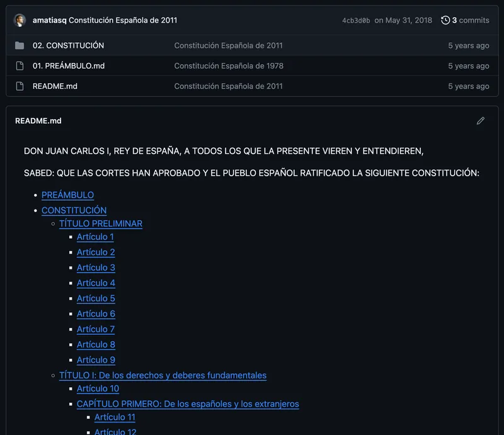Open Artículo 10
504x435 pixels.
98,388
